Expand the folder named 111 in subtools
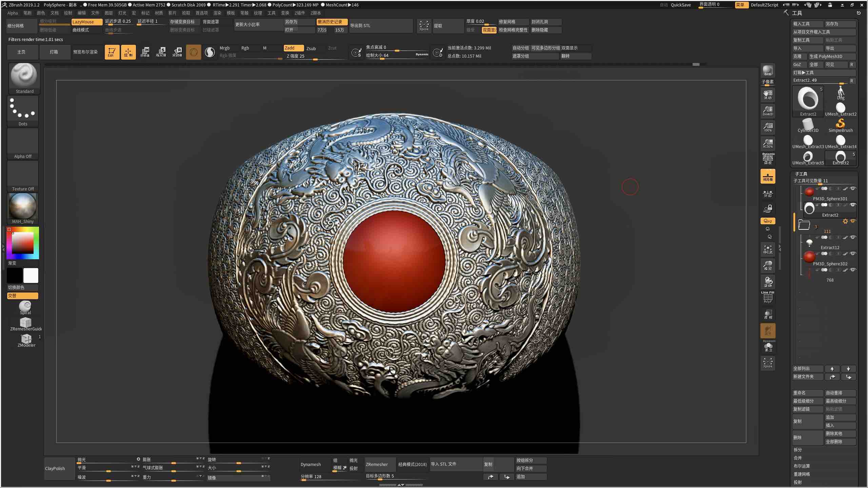Image resolution: width=868 pixels, height=488 pixels. point(805,225)
